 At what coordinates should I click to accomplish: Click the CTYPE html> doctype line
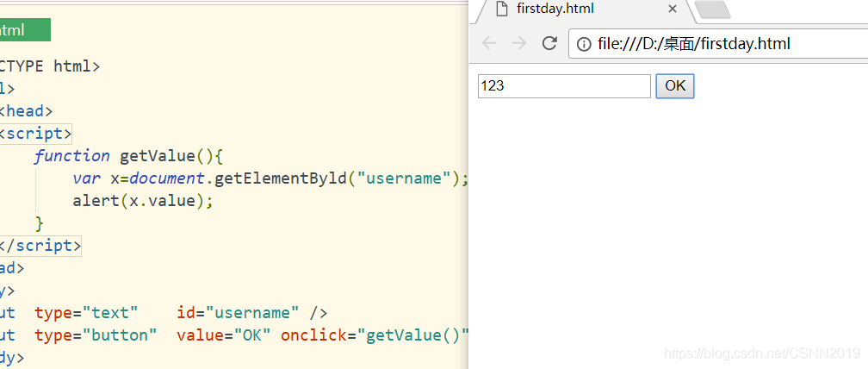point(50,67)
